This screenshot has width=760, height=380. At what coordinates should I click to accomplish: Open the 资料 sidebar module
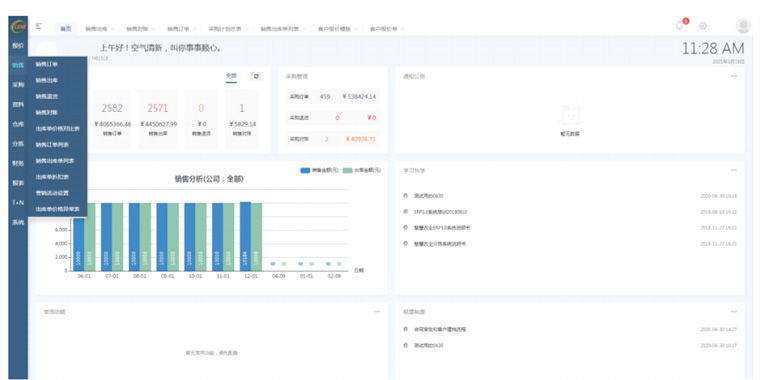tap(18, 104)
